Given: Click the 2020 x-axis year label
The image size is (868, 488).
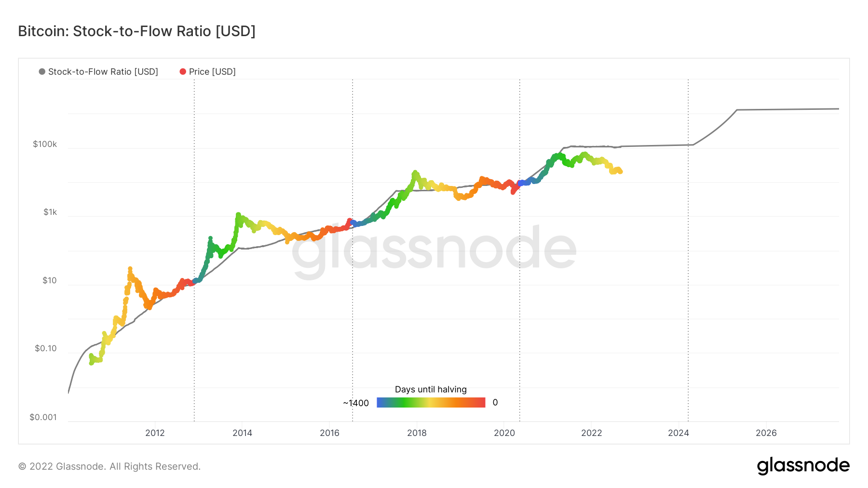Looking at the screenshot, I should (x=504, y=433).
